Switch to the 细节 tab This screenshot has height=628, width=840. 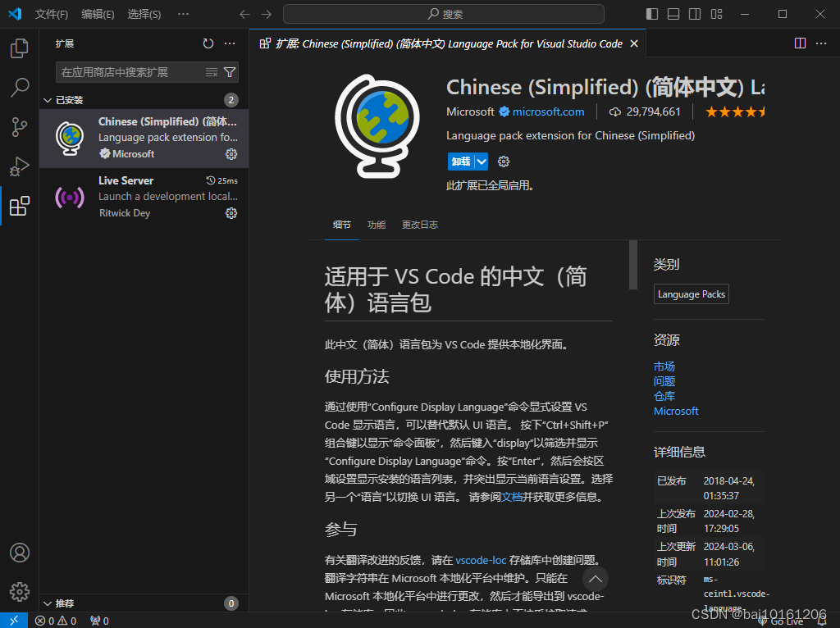pos(342,225)
